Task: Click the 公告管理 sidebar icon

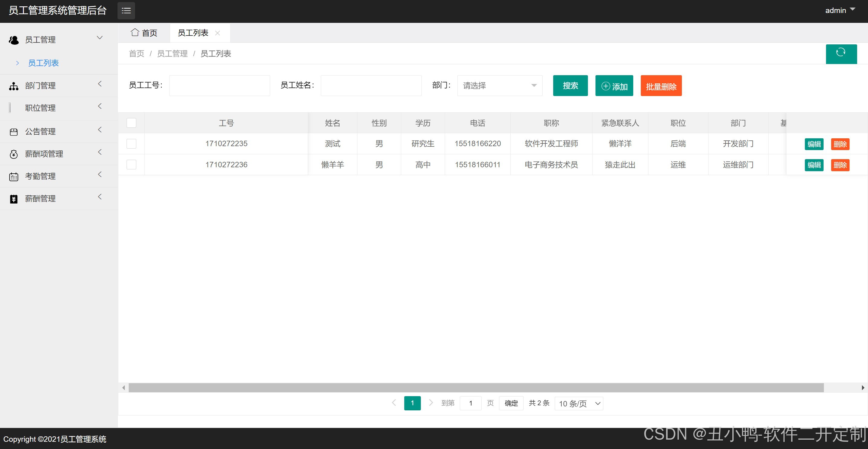Action: (x=14, y=132)
